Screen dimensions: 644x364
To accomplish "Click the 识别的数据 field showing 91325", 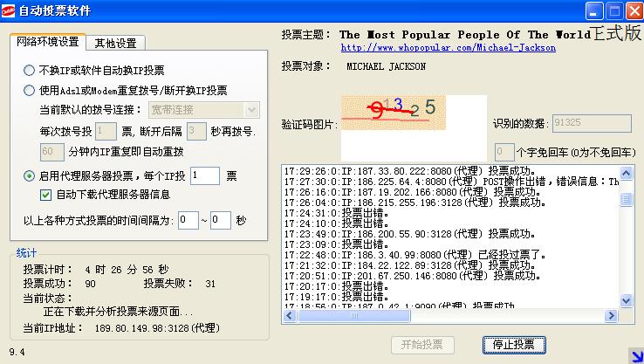I will coord(591,123).
